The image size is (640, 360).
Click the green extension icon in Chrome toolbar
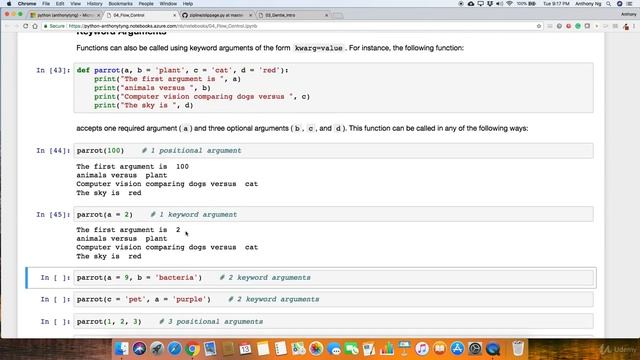click(578, 26)
